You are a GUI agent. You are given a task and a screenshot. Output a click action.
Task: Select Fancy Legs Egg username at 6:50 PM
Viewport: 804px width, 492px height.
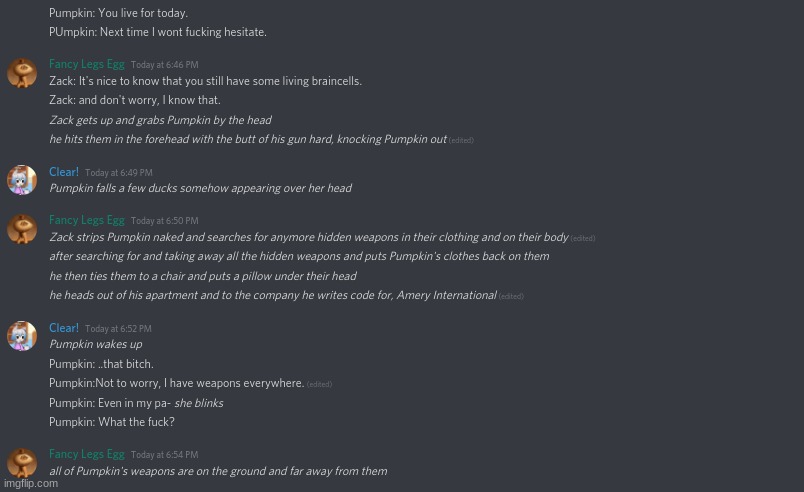[x=87, y=220]
